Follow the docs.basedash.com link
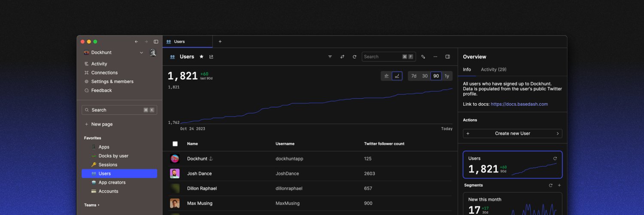This screenshot has height=215, width=644. 519,104
